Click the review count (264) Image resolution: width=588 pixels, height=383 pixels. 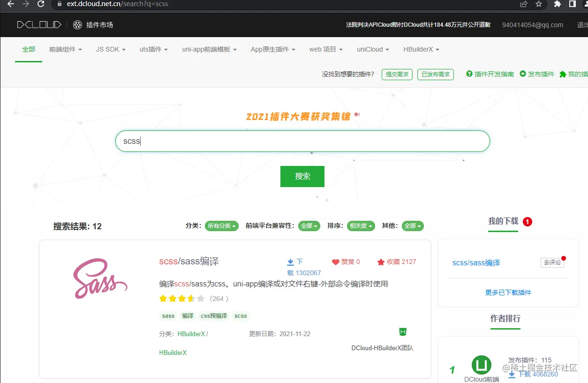[x=219, y=299]
